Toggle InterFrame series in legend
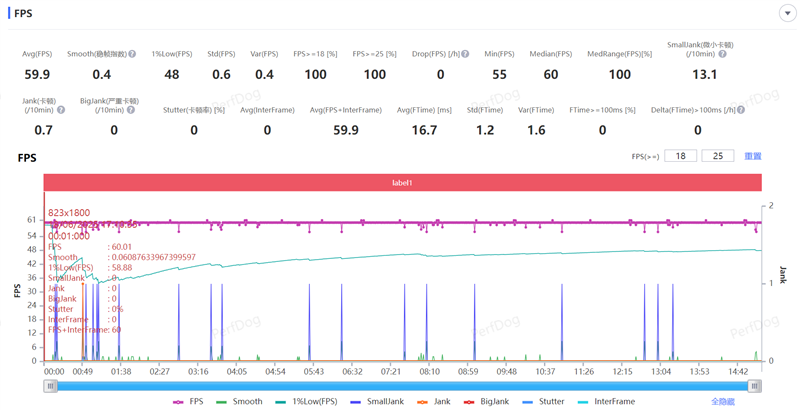Image resolution: width=800 pixels, height=410 pixels. [607, 401]
